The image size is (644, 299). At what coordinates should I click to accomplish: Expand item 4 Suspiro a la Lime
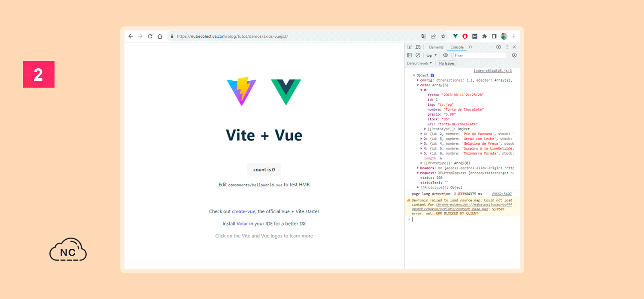tap(421, 149)
